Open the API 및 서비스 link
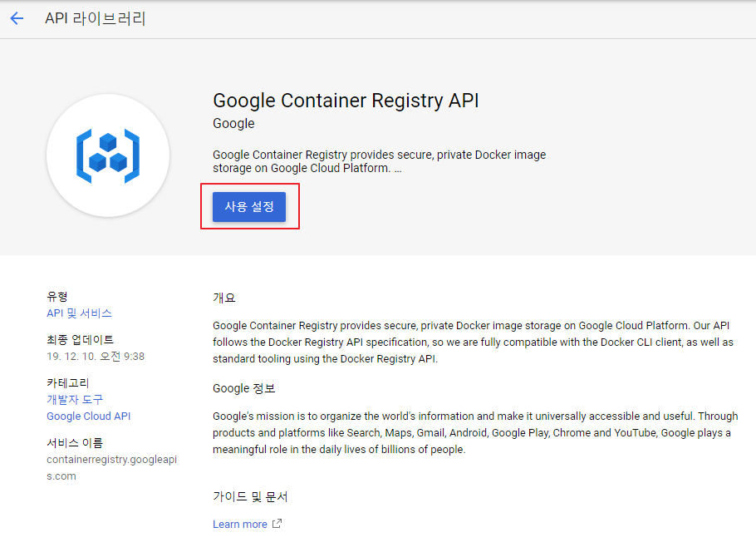The width and height of the screenshot is (756, 547). [x=79, y=313]
